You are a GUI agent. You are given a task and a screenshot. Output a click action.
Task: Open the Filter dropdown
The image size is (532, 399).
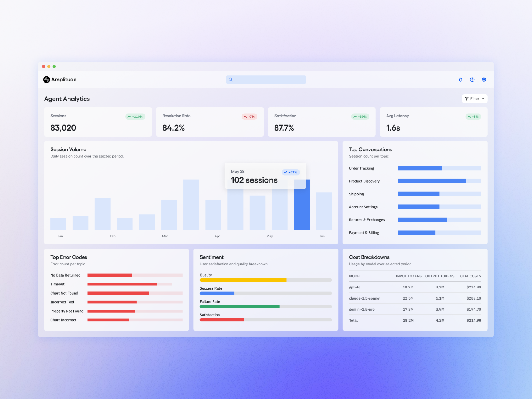pyautogui.click(x=474, y=99)
